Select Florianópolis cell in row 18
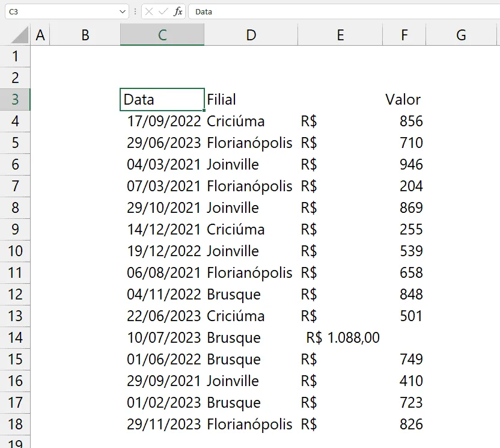 251,424
